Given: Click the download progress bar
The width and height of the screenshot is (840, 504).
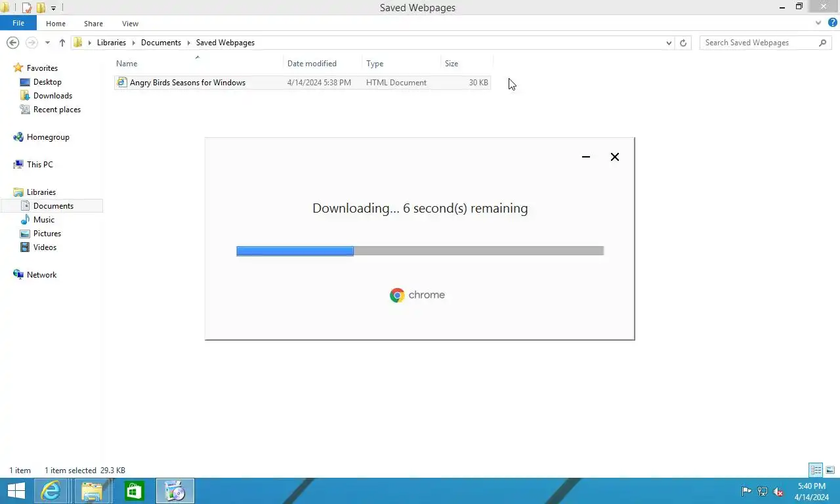Looking at the screenshot, I should pos(420,251).
